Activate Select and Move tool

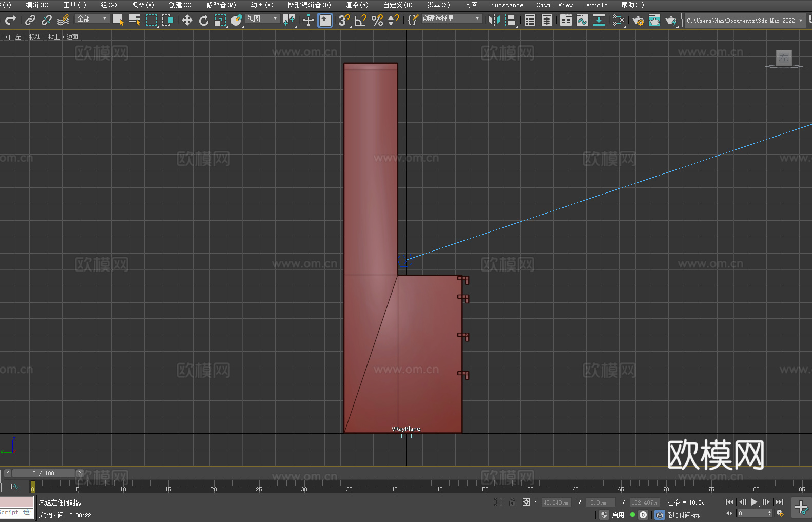pos(187,20)
